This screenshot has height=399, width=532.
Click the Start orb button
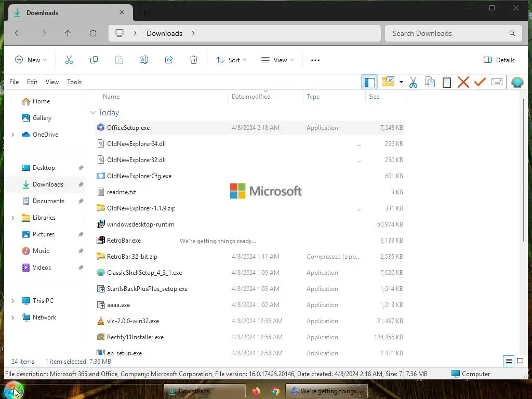14,391
